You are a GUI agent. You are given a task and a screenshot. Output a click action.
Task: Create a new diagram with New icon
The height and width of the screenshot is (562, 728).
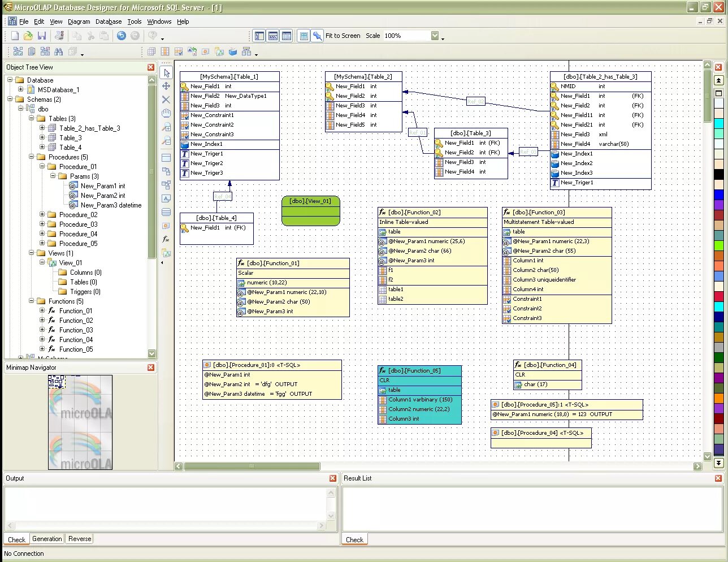pyautogui.click(x=15, y=36)
